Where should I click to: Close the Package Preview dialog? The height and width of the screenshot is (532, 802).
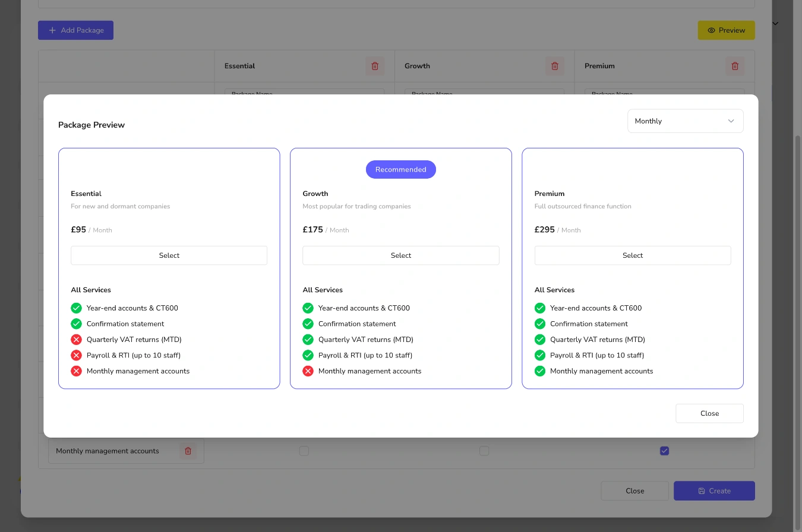point(709,413)
